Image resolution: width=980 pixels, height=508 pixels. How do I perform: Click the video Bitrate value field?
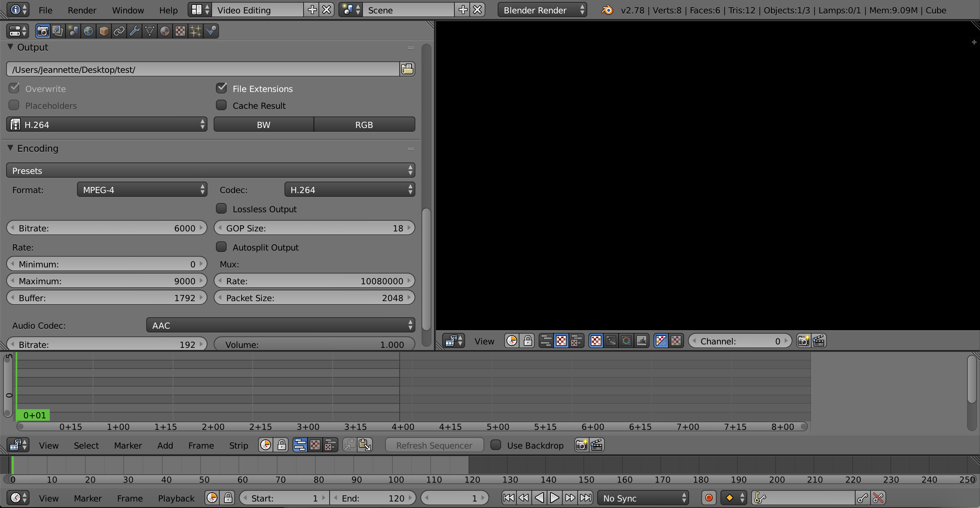107,228
